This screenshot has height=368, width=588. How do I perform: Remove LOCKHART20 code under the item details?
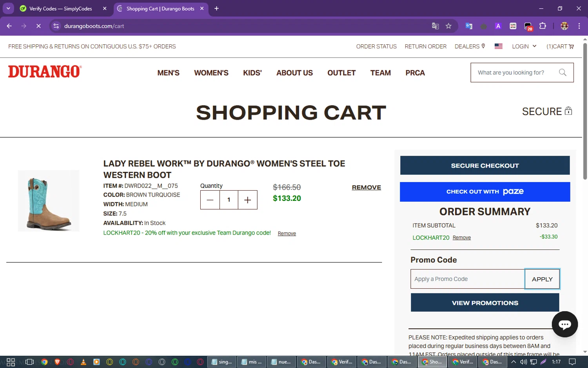[287, 233]
